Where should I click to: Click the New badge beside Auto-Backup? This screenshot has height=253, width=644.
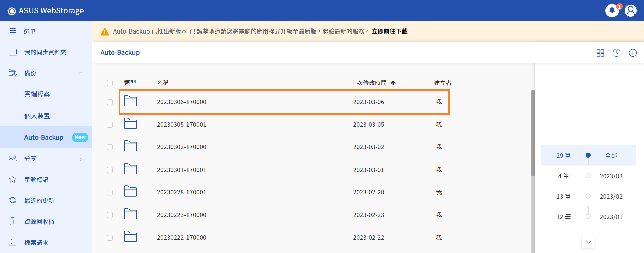[80, 137]
